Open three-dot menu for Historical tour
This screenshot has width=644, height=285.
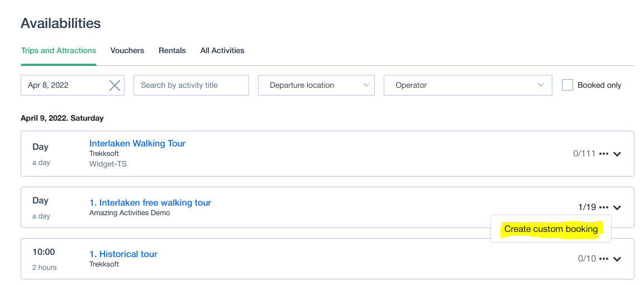coord(603,259)
